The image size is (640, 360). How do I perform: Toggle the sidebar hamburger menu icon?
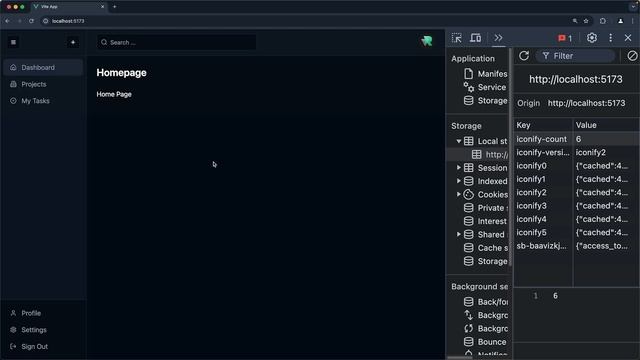click(13, 42)
